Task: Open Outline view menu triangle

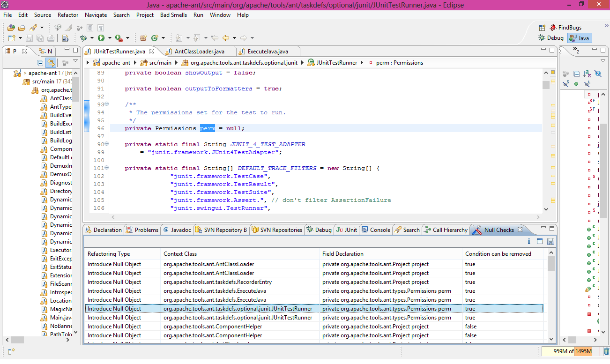Action: [x=603, y=60]
